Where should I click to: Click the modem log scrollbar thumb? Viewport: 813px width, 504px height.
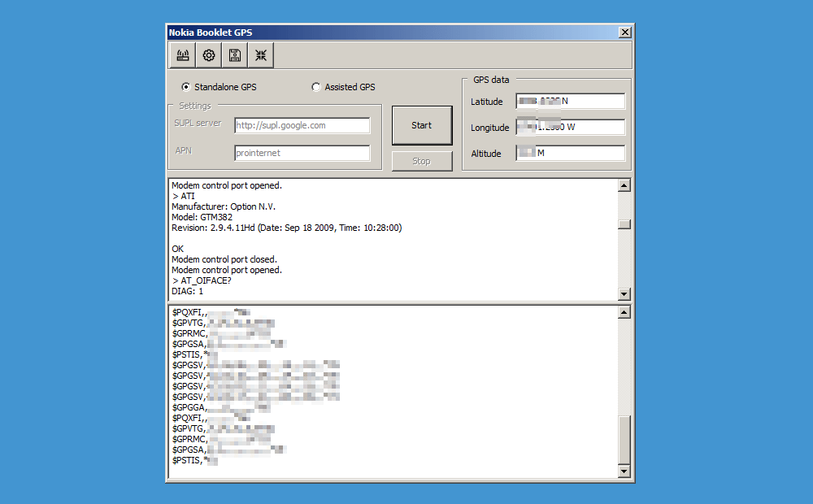click(x=624, y=225)
